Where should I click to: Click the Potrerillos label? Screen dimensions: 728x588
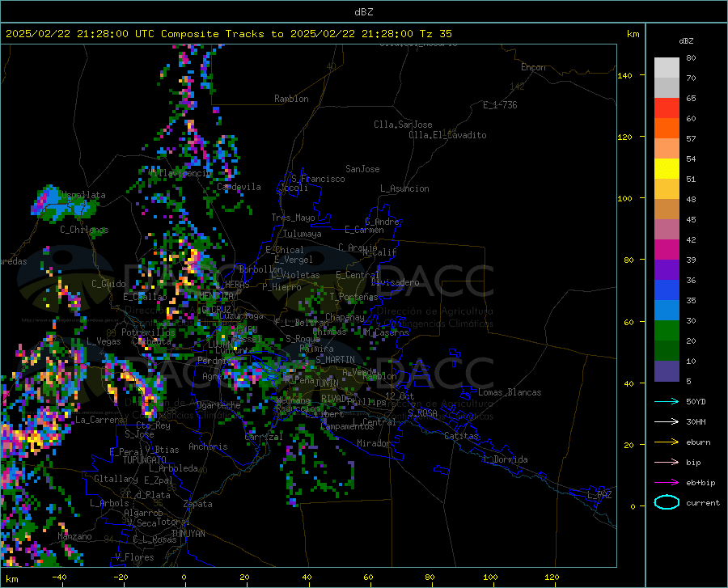148,332
